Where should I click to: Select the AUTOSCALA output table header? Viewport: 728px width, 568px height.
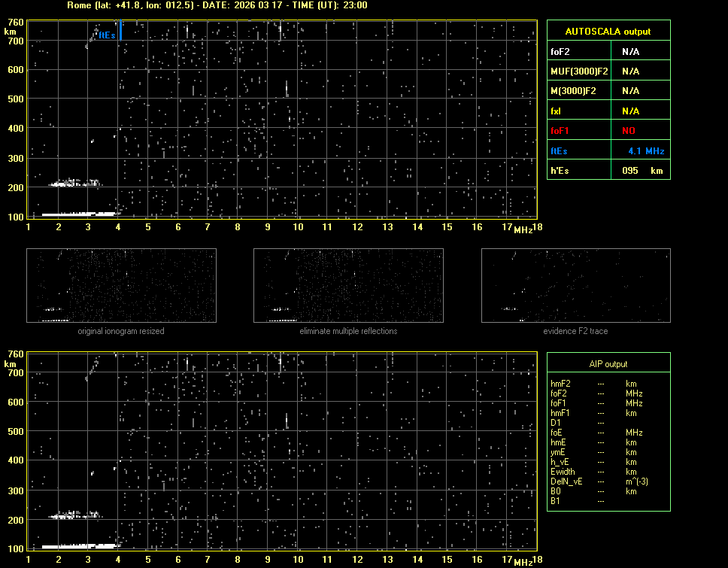pos(608,32)
